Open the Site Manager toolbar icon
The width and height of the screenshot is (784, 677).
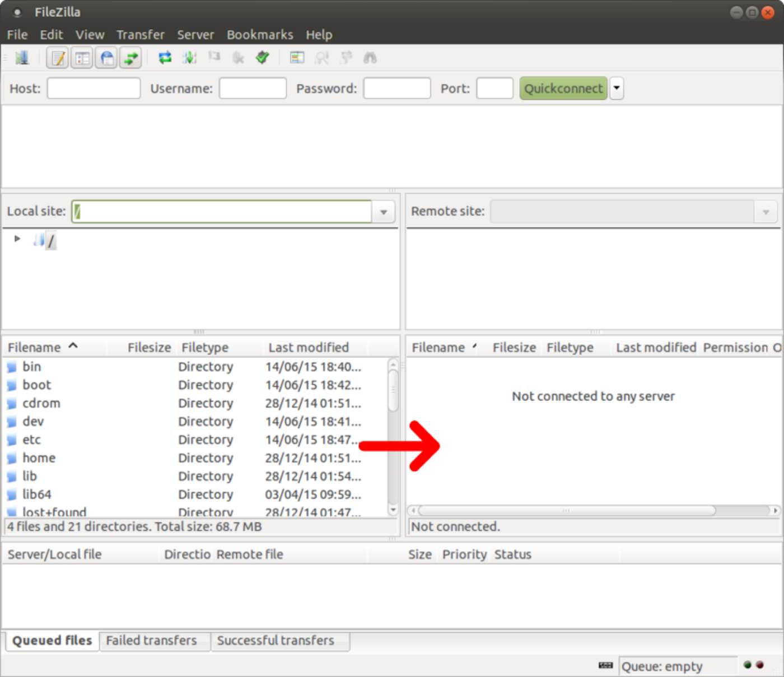(22, 58)
